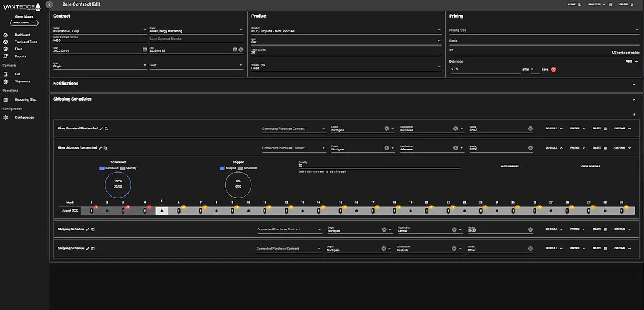Open Configuration from the sidebar menu
This screenshot has width=644, height=310.
(x=24, y=118)
